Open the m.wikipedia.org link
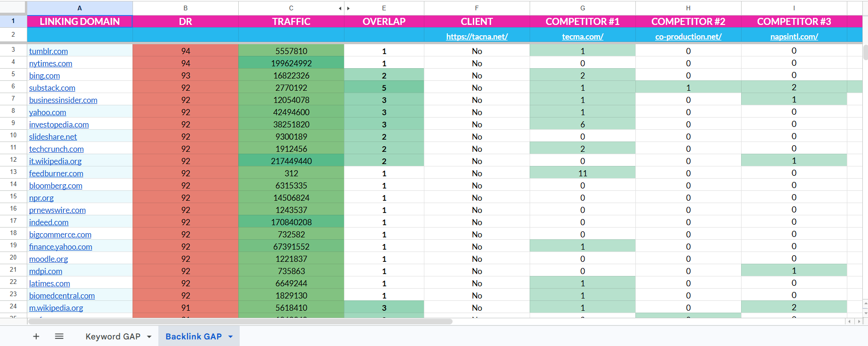The width and height of the screenshot is (868, 346). click(x=56, y=308)
